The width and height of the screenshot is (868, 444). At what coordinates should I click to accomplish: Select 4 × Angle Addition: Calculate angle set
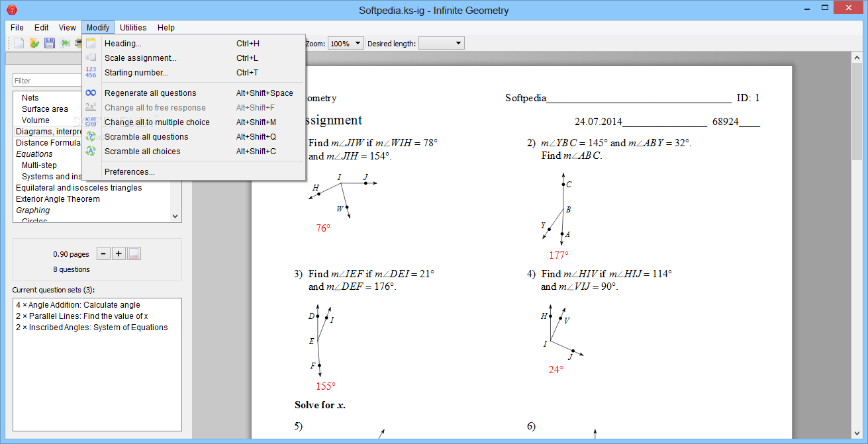(78, 305)
